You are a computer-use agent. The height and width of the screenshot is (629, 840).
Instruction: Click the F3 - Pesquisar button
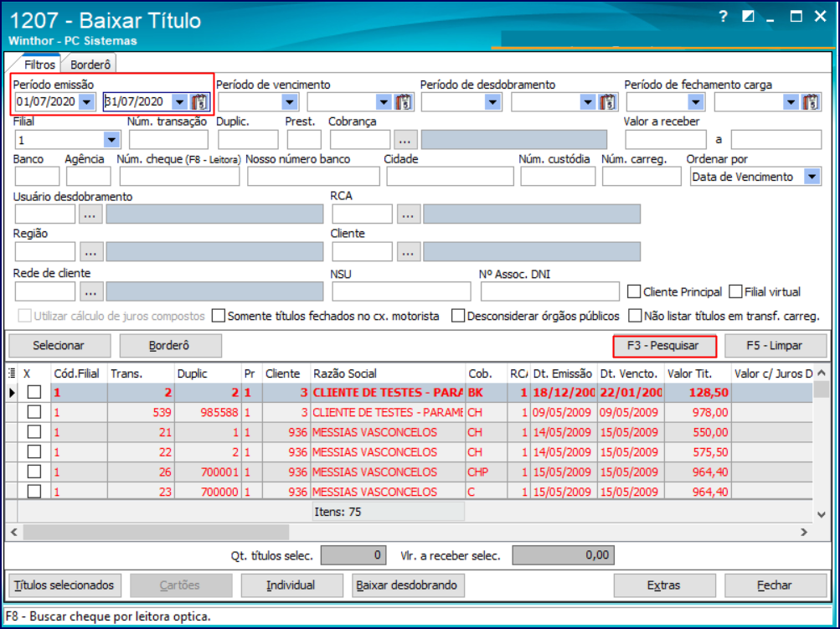[664, 346]
